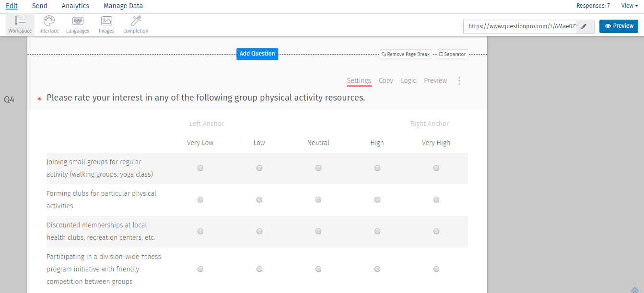Select Very High for discounted memberships
The width and height of the screenshot is (644, 293).
pos(436,231)
